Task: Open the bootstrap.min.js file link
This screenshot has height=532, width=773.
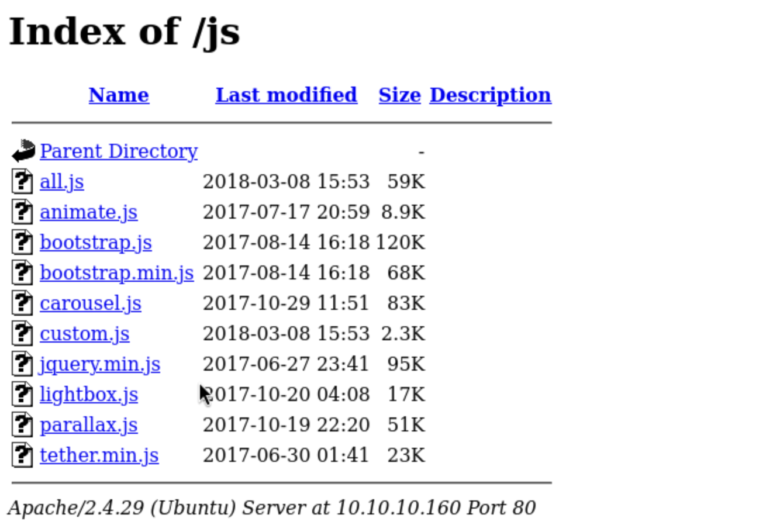Action: (x=116, y=272)
